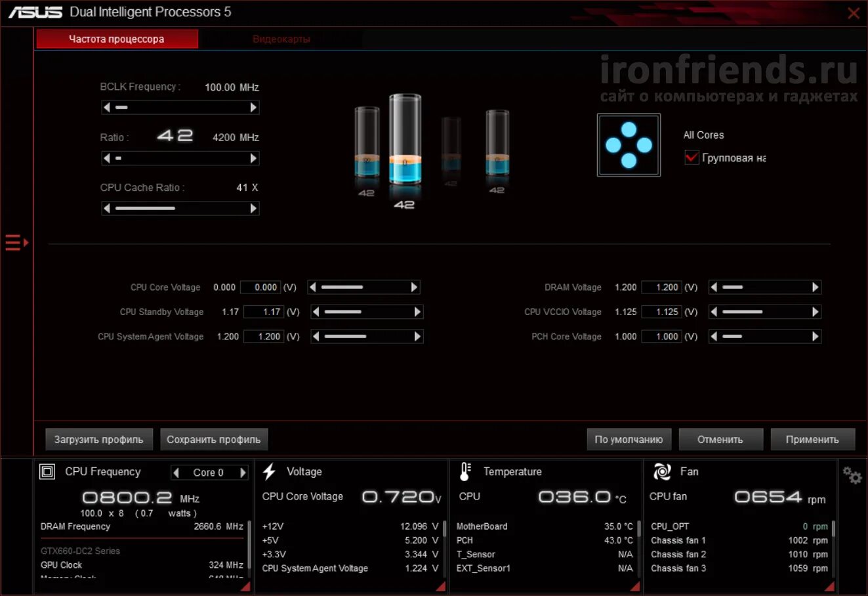Click Сохранить профиль button
Image resolution: width=868 pixels, height=596 pixels.
[214, 439]
